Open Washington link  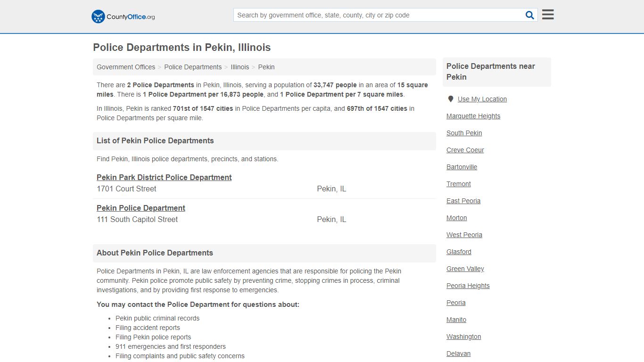click(x=464, y=337)
